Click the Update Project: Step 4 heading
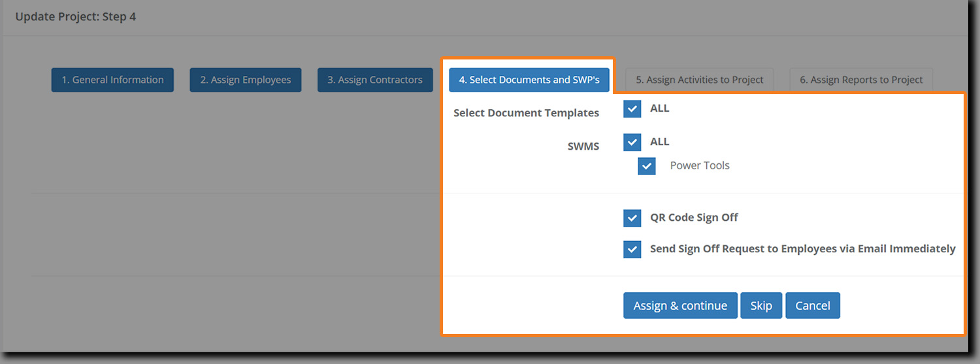The width and height of the screenshot is (980, 364). pyautogui.click(x=76, y=17)
